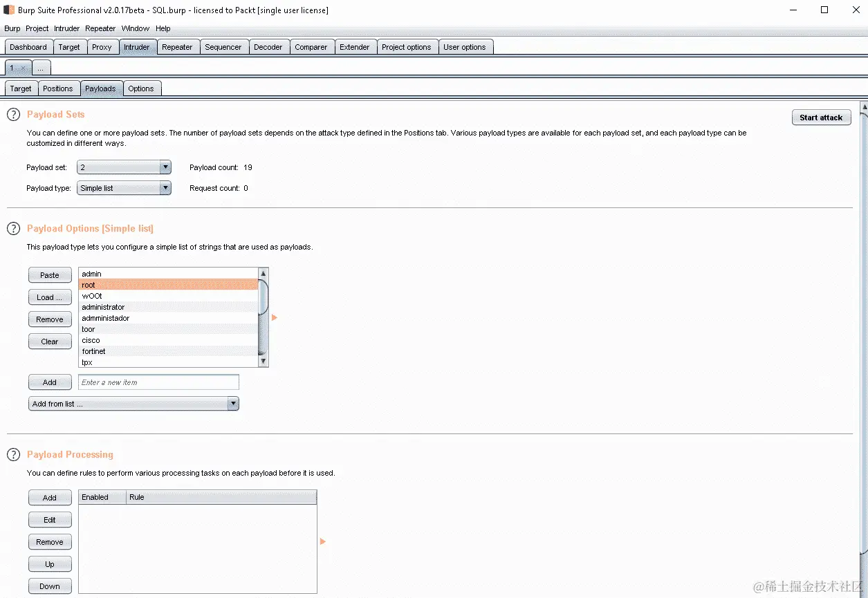Switch to the Intruder Options sub-tab
The height and width of the screenshot is (598, 868).
tap(141, 88)
